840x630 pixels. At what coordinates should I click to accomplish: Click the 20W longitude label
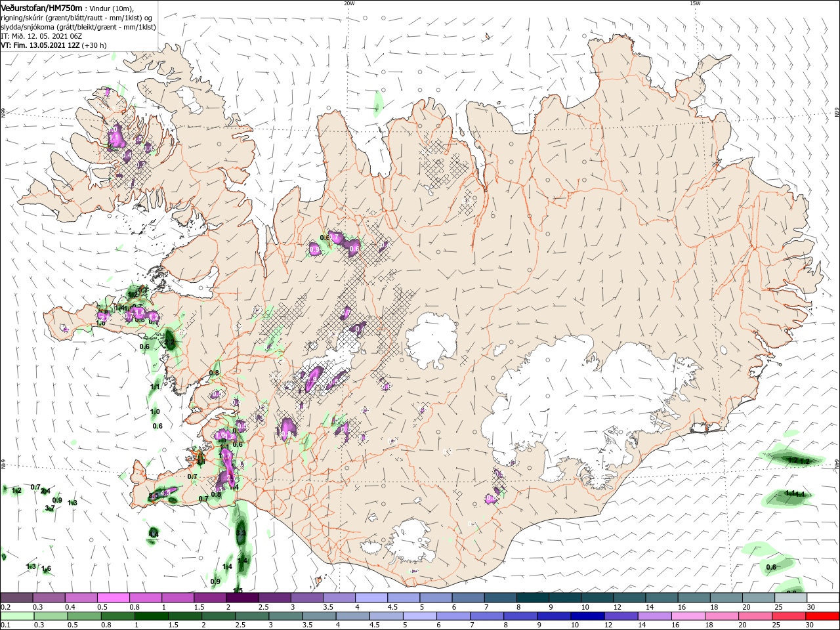[349, 3]
